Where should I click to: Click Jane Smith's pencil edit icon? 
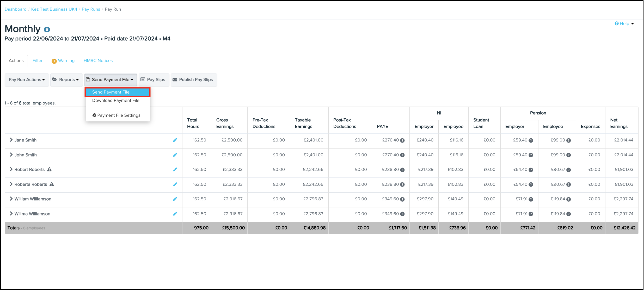[x=175, y=140]
